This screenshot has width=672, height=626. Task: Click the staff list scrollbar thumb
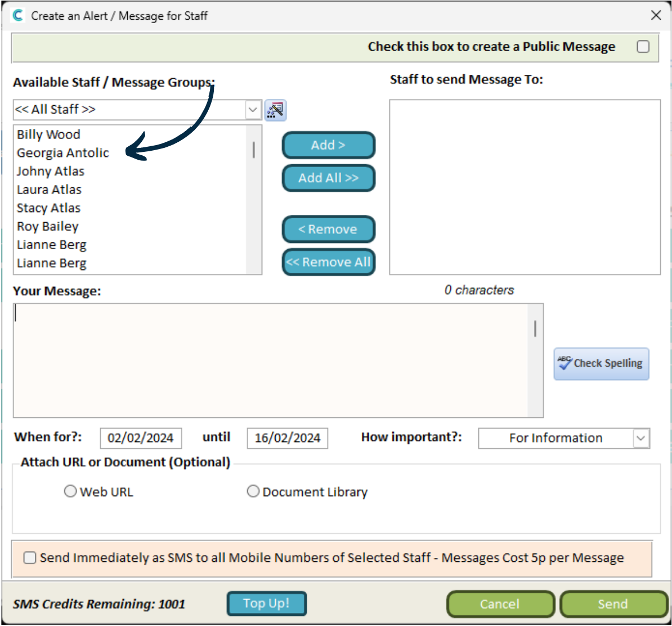click(254, 150)
